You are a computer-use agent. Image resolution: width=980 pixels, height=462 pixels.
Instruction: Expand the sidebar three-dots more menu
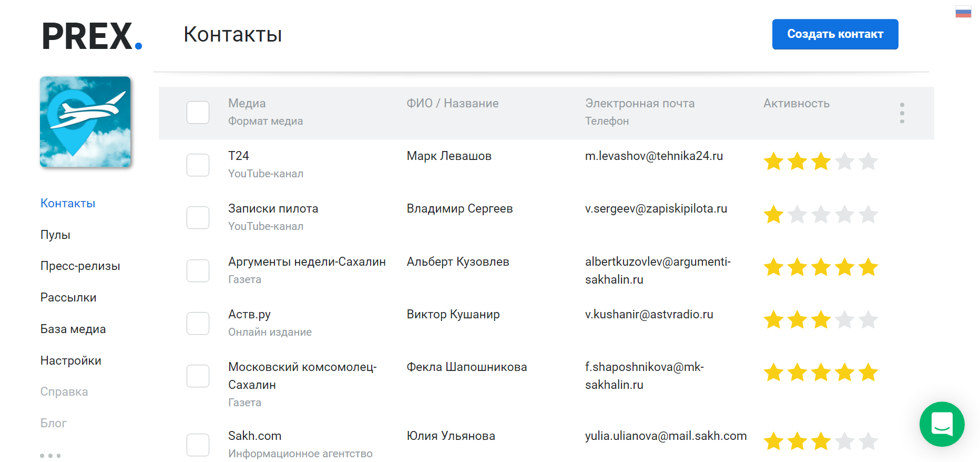[x=50, y=456]
